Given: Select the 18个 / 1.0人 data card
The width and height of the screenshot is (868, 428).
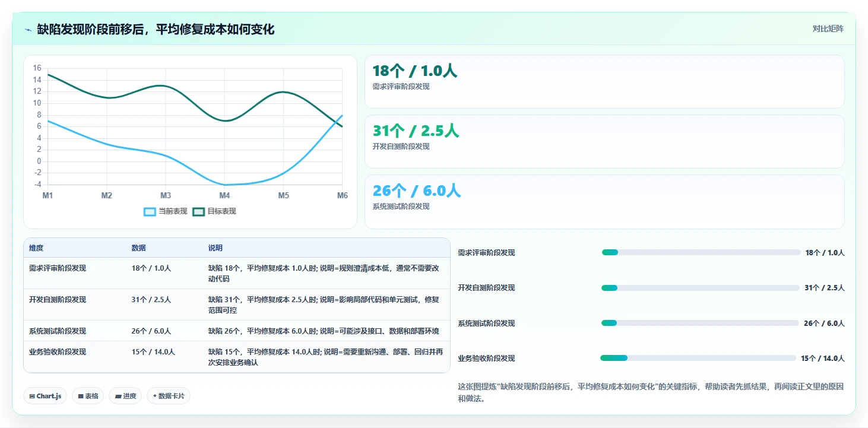Looking at the screenshot, I should (x=604, y=82).
